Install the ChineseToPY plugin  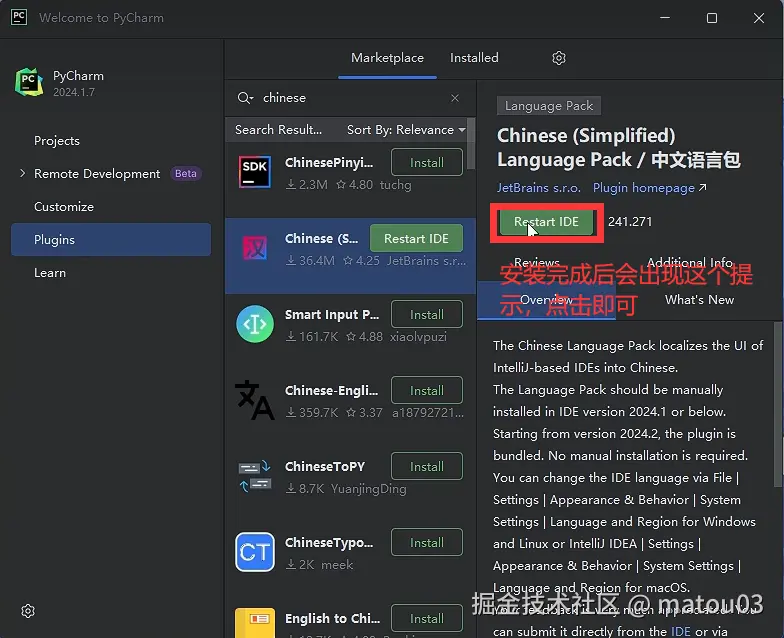[426, 466]
